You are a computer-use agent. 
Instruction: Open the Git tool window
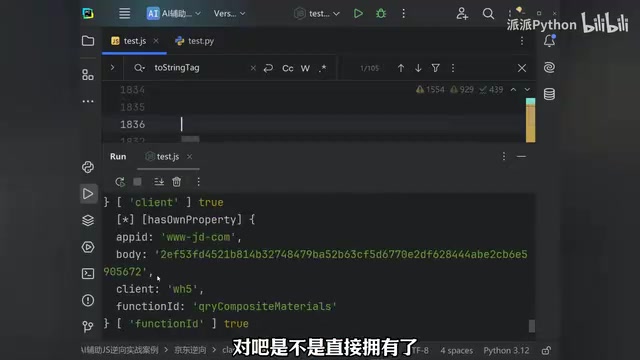(88, 326)
